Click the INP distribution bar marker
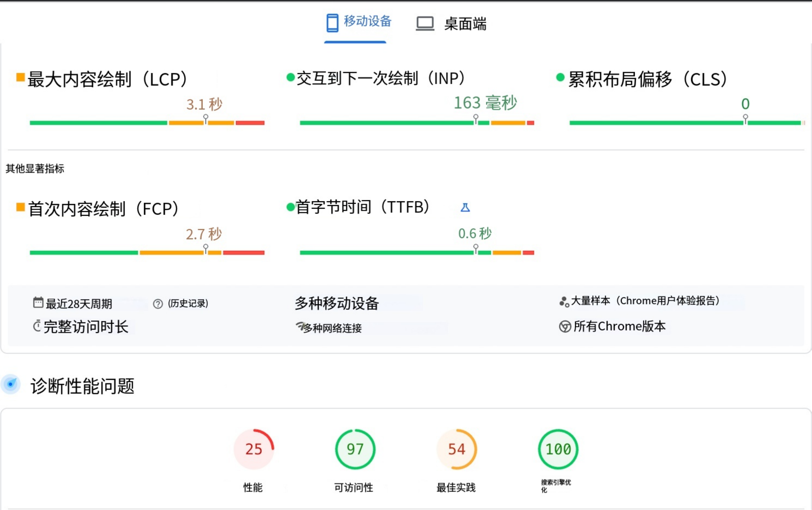The height and width of the screenshot is (510, 812). tap(476, 119)
